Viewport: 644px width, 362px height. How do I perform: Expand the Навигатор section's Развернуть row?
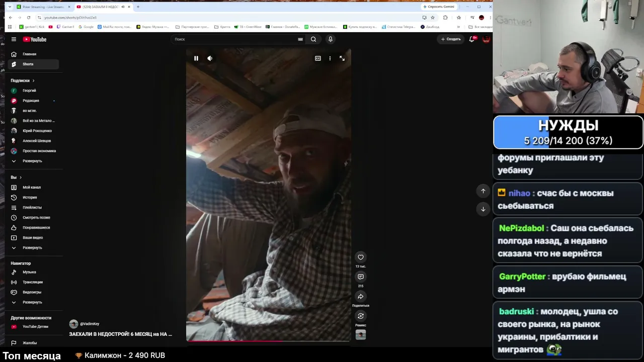coord(33,302)
